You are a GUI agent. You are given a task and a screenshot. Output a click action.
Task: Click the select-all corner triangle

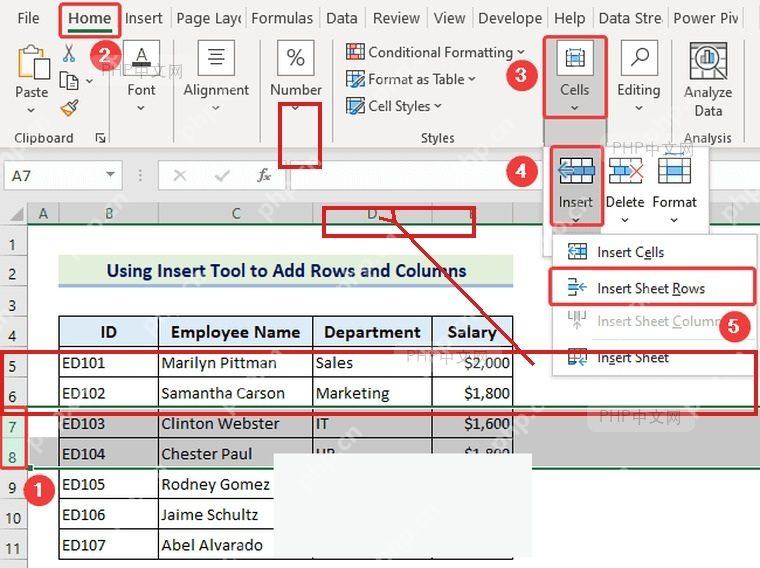point(16,214)
